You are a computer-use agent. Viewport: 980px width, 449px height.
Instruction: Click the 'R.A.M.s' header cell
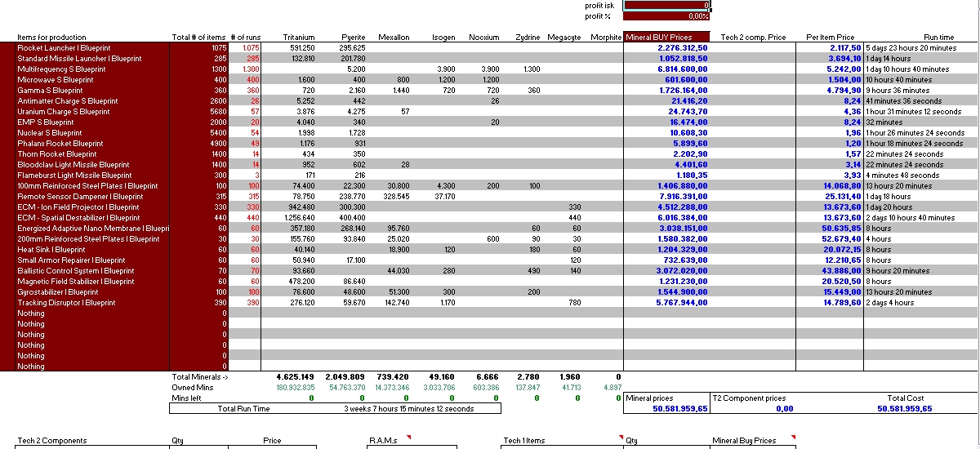pyautogui.click(x=383, y=441)
